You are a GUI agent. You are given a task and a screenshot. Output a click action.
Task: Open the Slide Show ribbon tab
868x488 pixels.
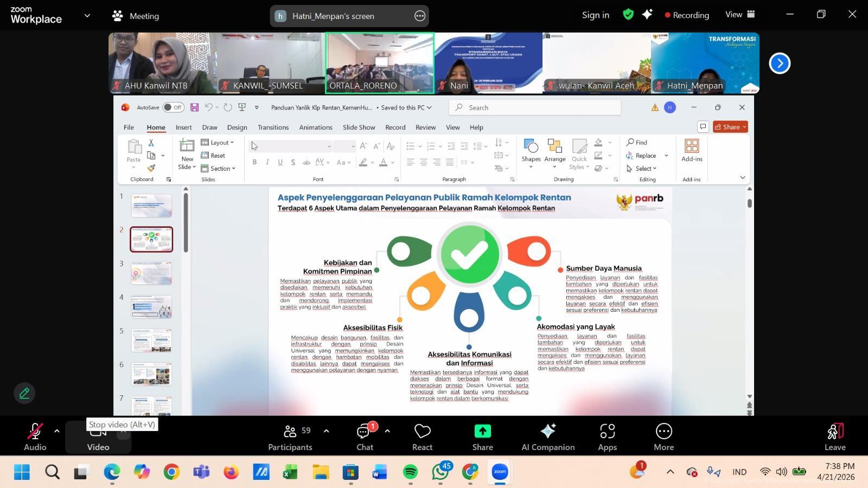click(x=359, y=127)
